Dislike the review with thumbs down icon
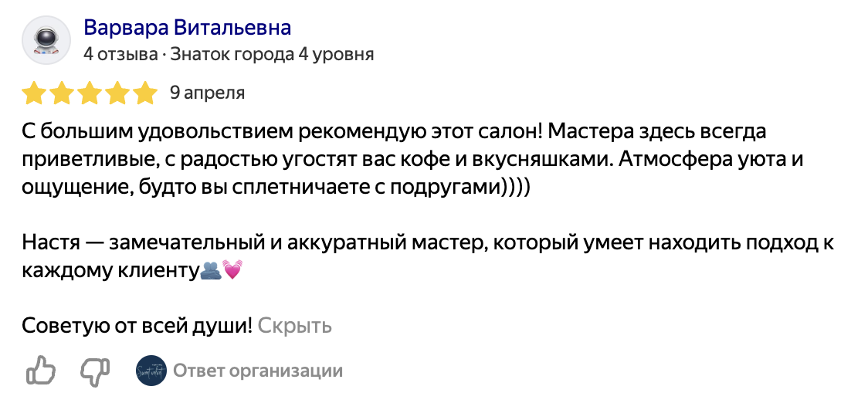868x420 pixels. click(95, 371)
